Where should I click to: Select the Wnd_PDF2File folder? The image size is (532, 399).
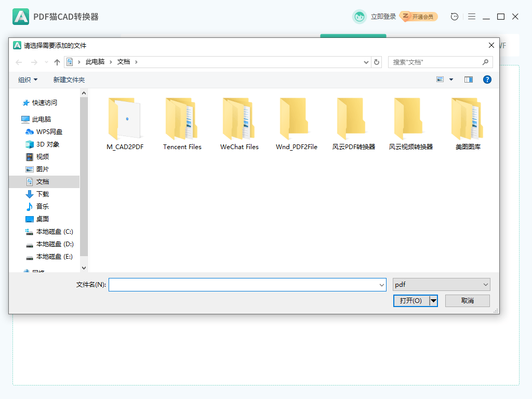pos(296,124)
